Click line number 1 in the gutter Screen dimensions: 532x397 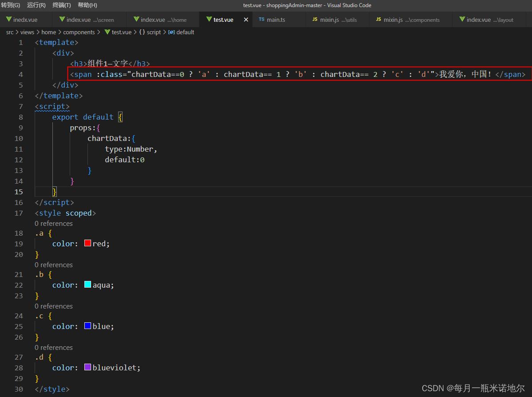21,43
